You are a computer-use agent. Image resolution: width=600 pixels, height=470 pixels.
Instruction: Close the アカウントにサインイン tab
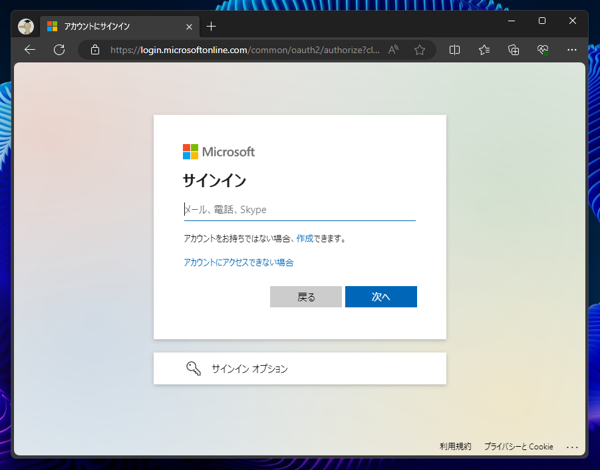point(189,27)
